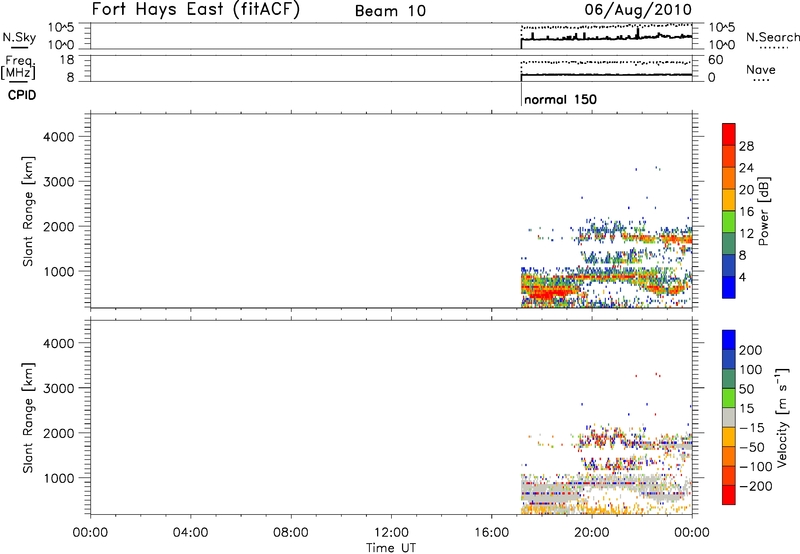Click the gray segment of Velocity color bar

(729, 417)
